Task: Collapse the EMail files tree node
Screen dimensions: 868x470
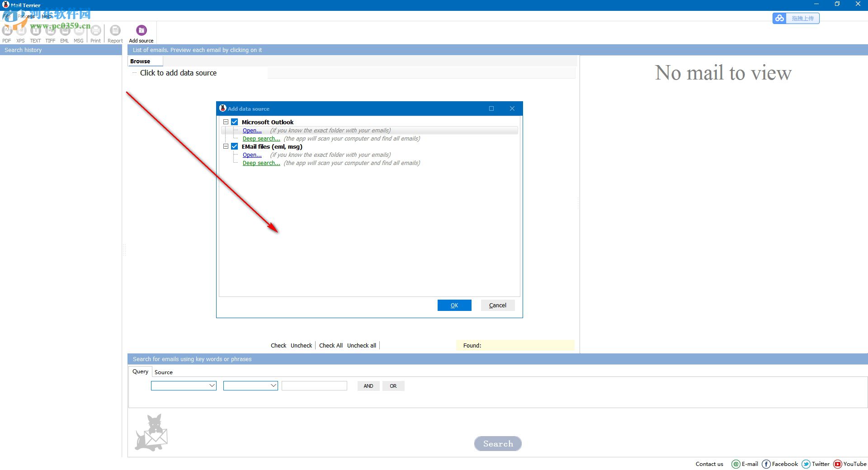Action: point(226,146)
